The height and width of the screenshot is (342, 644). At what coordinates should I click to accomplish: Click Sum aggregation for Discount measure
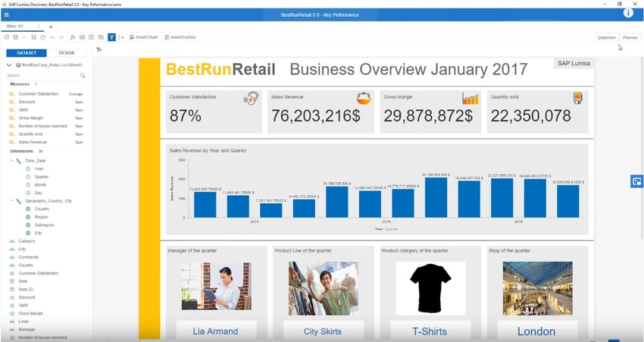coord(80,102)
